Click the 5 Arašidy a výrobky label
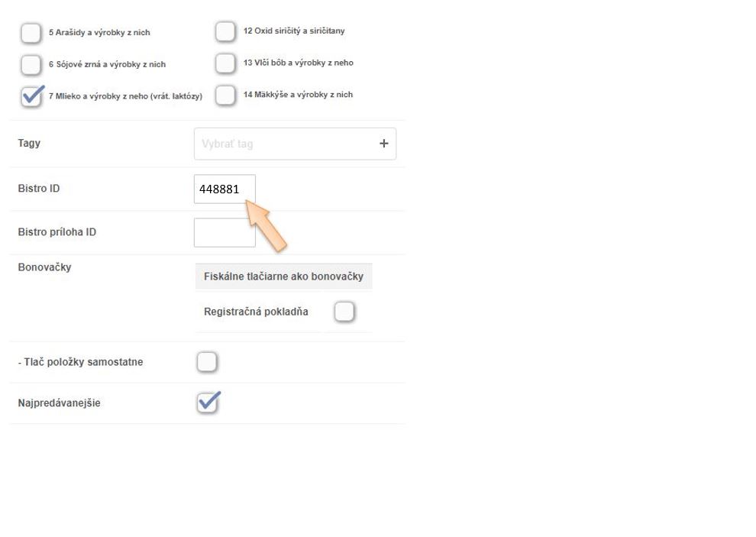The height and width of the screenshot is (537, 756). [x=99, y=33]
